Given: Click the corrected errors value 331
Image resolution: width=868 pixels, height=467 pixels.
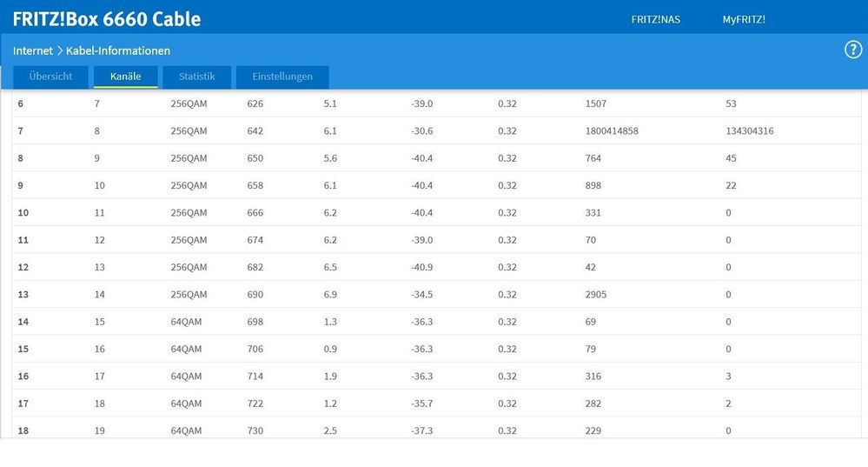Looking at the screenshot, I should tap(593, 213).
